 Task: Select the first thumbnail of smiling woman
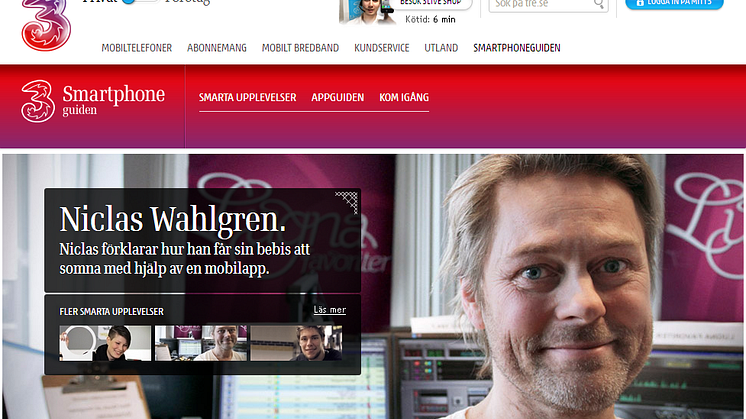tap(105, 343)
